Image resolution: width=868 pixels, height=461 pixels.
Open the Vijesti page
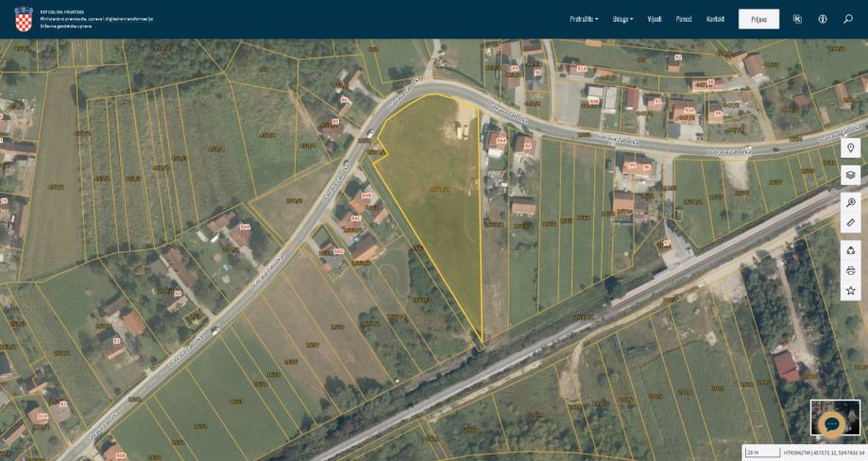pyautogui.click(x=655, y=19)
